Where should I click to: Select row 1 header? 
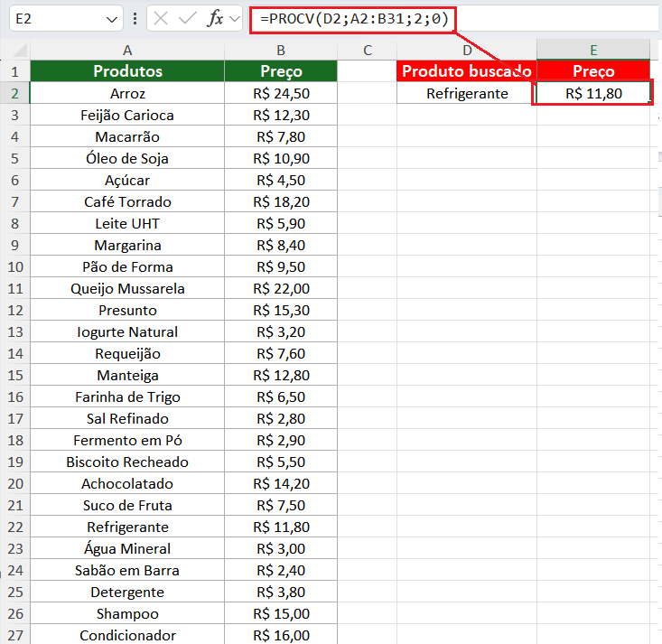(x=15, y=71)
